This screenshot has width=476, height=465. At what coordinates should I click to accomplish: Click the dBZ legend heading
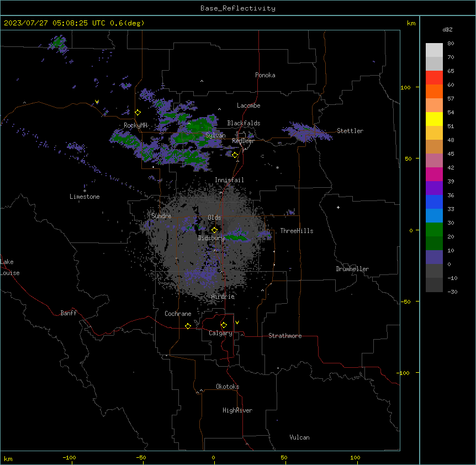coord(447,29)
